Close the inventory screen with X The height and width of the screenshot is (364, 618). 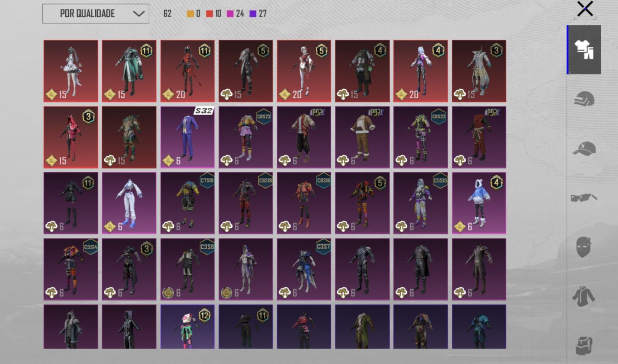click(585, 9)
